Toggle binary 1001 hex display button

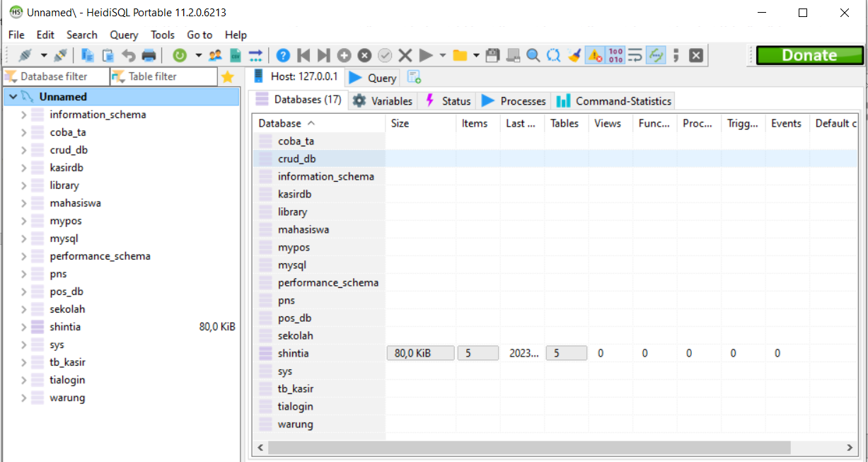615,55
